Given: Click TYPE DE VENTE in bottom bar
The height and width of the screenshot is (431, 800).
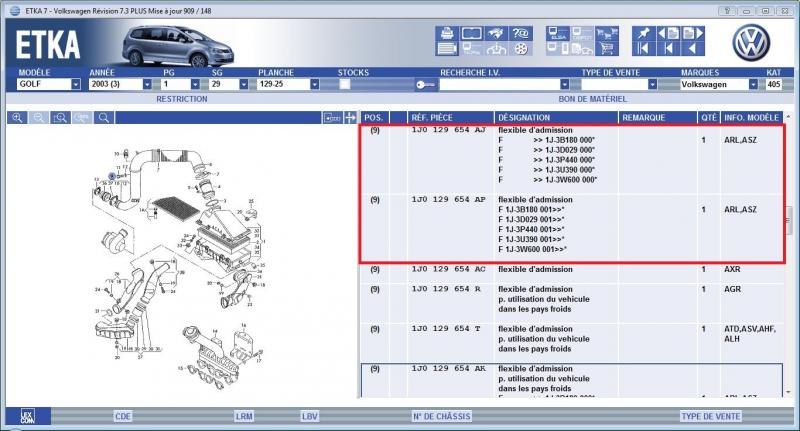Looking at the screenshot, I should (x=711, y=416).
